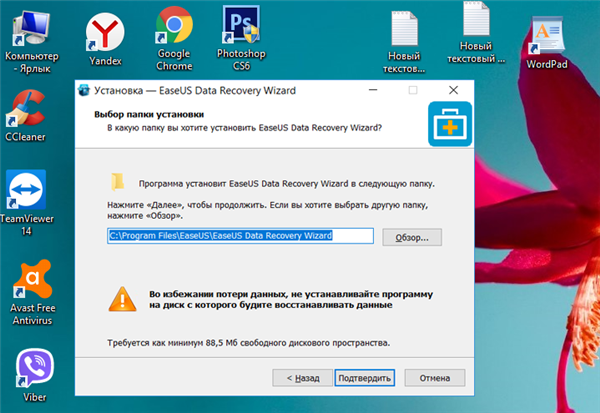
Task: Launch the CCleaner desktop shortcut
Action: (26, 116)
